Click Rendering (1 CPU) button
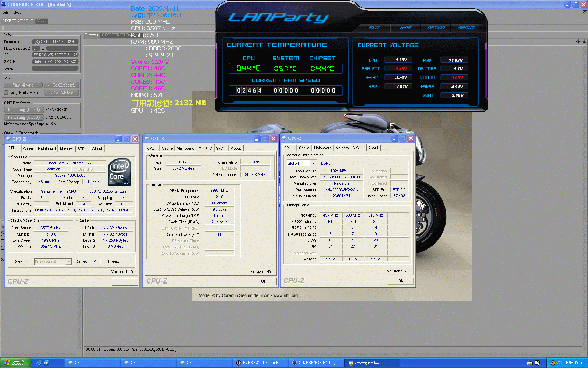588x368 pixels. pyautogui.click(x=24, y=110)
